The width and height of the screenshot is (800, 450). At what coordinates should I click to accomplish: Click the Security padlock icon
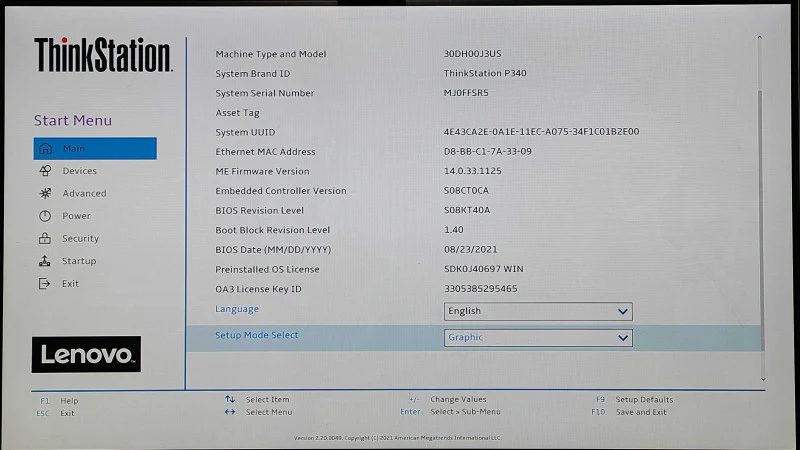(45, 238)
